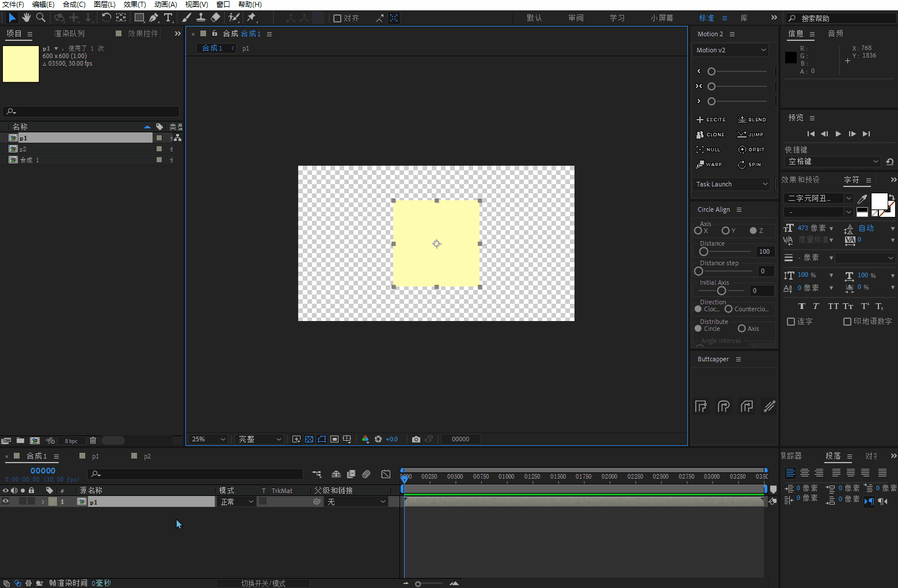Switch to the 小屏幕 workspace
898x588 pixels.
pyautogui.click(x=662, y=18)
